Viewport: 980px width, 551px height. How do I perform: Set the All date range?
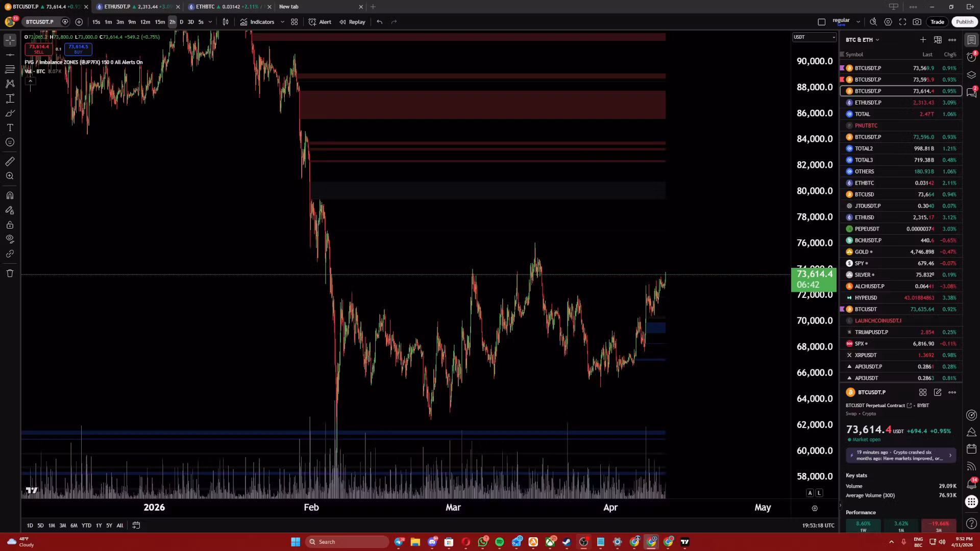tap(120, 525)
